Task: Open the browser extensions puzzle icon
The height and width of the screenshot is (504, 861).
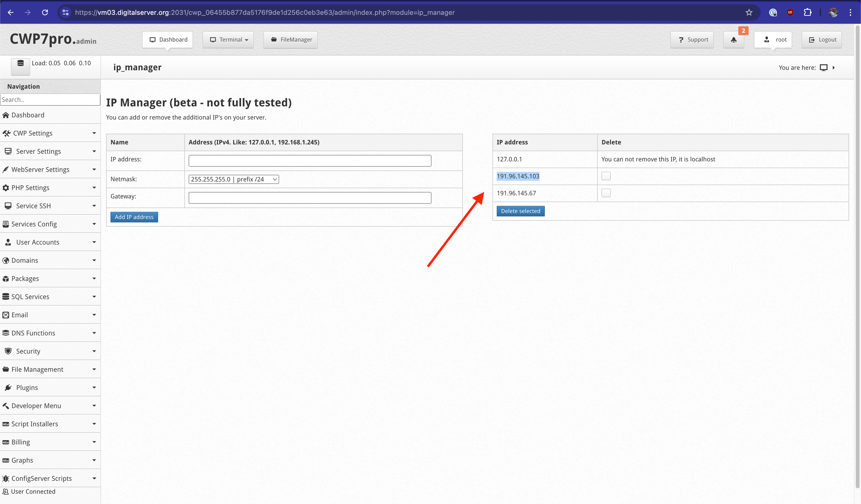Action: pos(807,12)
